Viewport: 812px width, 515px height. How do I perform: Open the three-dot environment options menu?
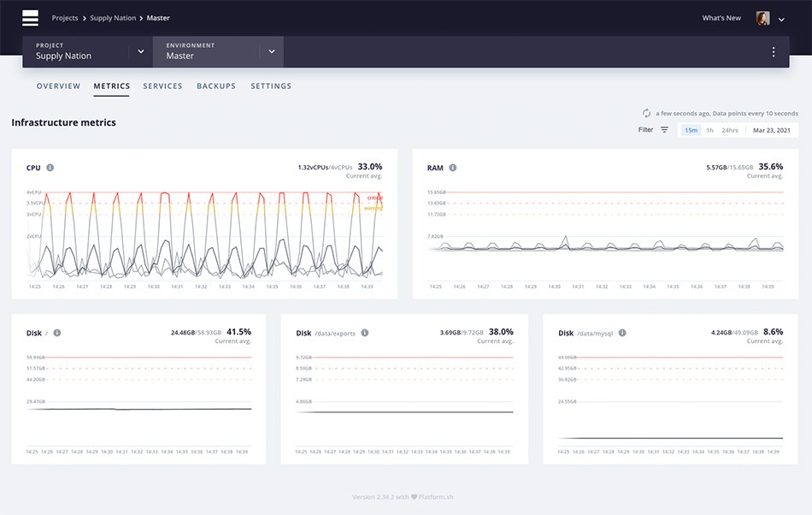coord(774,52)
